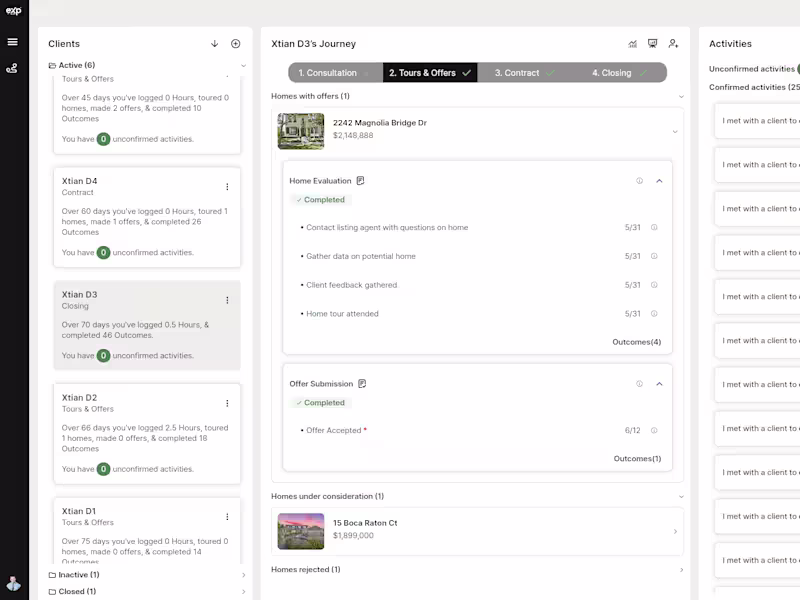
Task: Switch to 3. Contract stage
Action: click(524, 72)
